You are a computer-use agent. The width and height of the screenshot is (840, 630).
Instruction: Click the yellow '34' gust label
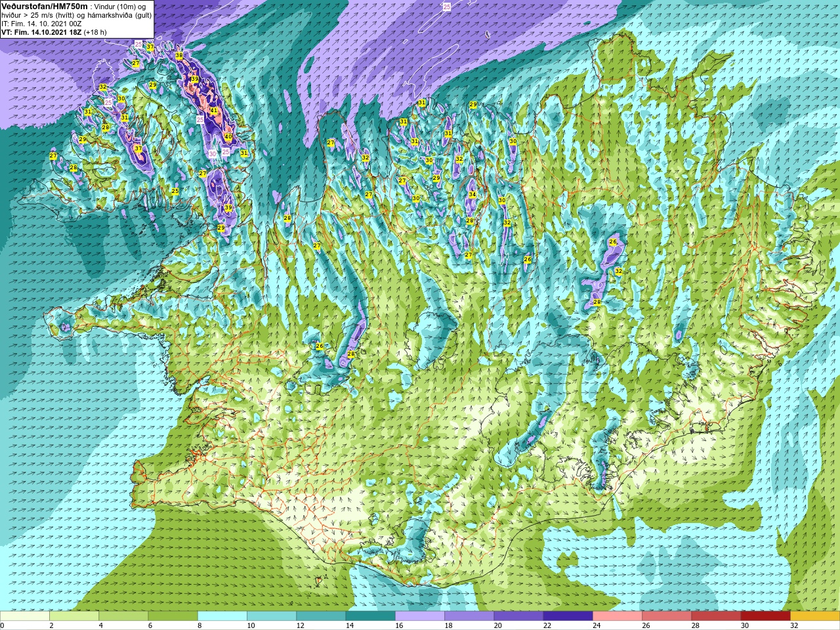(x=472, y=195)
